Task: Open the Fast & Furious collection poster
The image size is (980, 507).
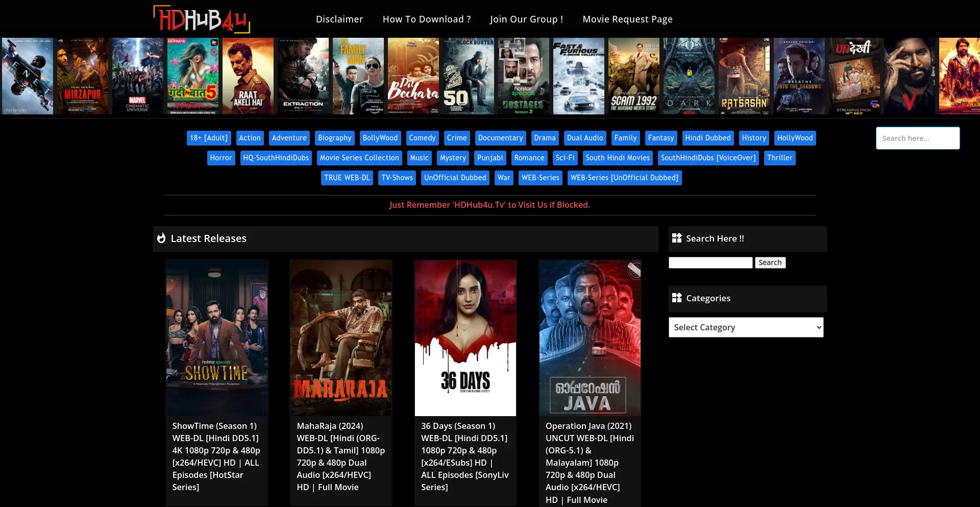Action: click(579, 76)
